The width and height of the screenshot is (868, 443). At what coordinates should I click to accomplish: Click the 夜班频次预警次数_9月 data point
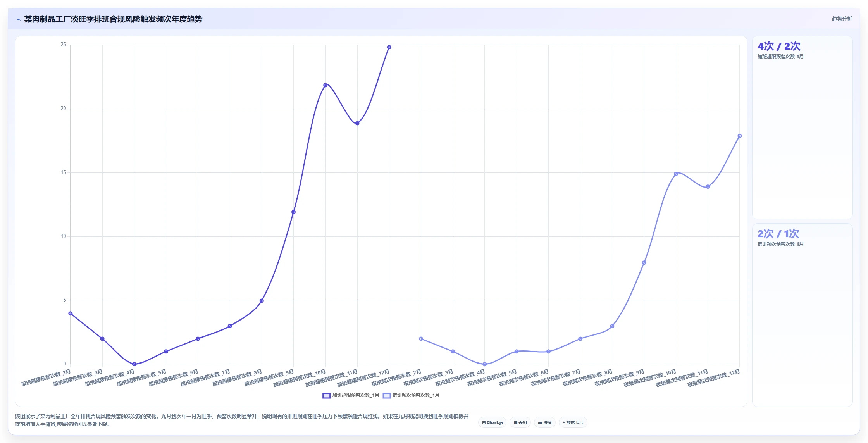tap(644, 263)
